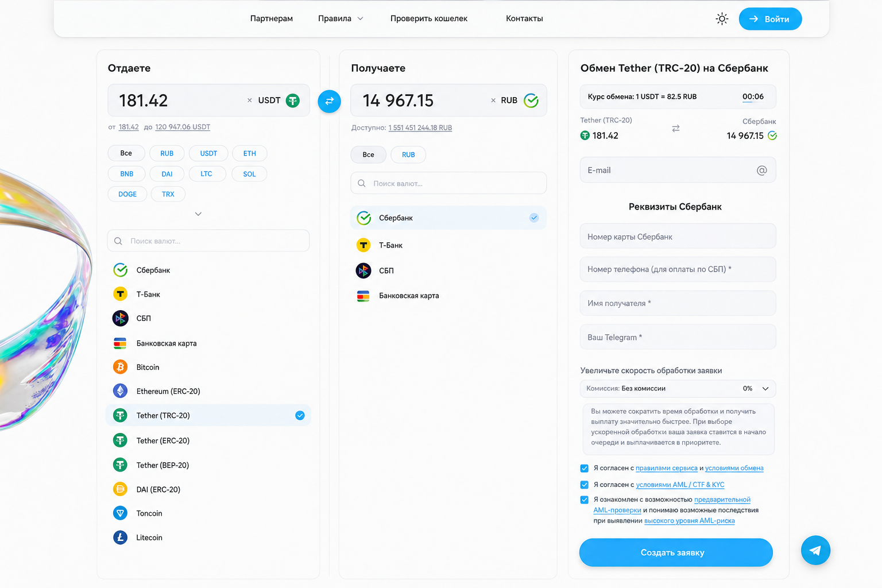This screenshot has height=588, width=882.
Task: Uncheck the AML / CTF & KYC agreement checkbox
Action: tap(585, 485)
